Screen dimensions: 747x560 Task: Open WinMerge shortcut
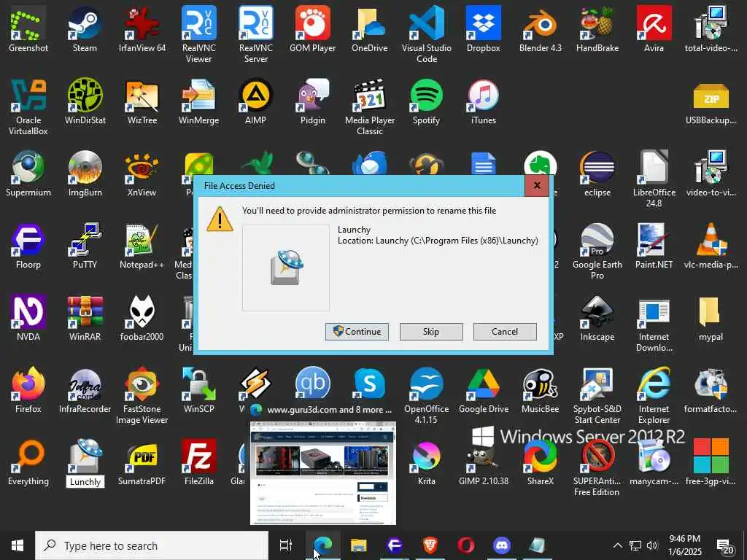(198, 101)
